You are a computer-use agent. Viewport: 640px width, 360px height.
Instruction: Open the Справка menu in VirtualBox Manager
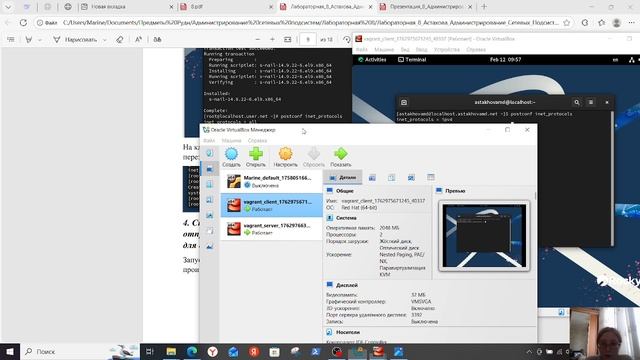coord(257,140)
